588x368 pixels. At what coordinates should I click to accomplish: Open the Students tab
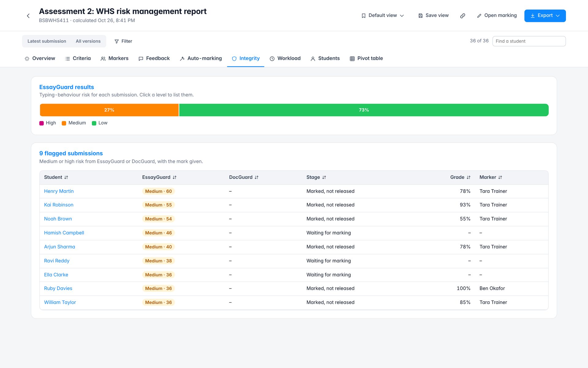tap(325, 58)
